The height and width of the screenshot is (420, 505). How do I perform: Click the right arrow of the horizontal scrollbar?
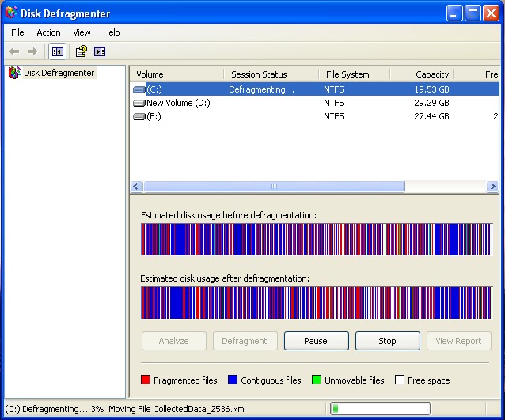[492, 187]
